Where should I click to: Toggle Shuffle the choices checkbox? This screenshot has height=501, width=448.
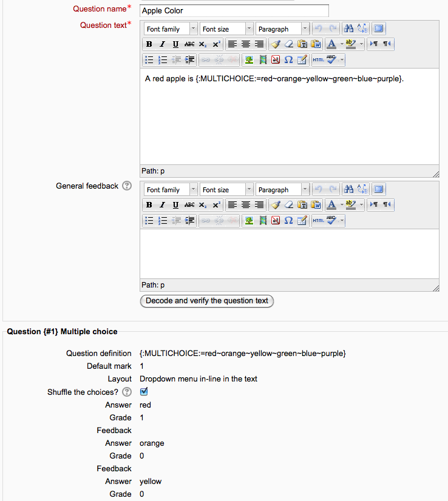[144, 391]
